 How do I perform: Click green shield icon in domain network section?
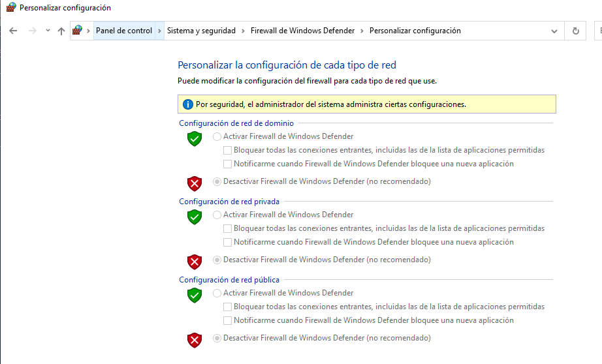195,139
